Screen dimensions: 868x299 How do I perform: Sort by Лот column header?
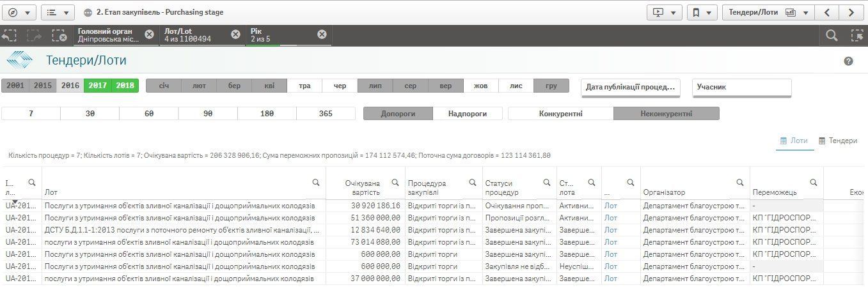pos(51,192)
